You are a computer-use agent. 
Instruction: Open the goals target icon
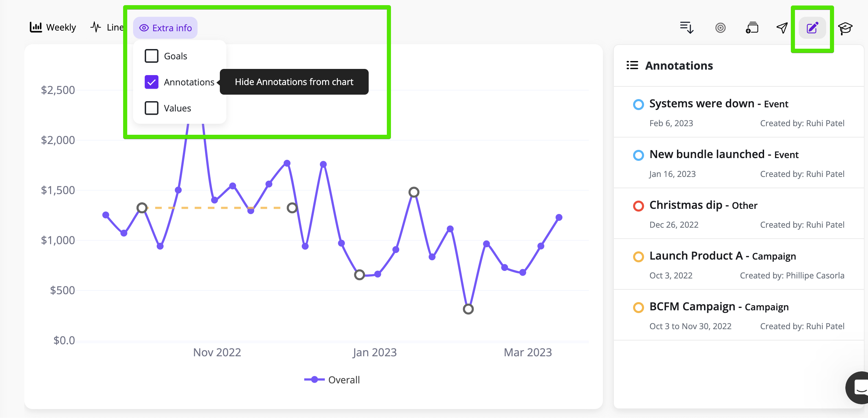(x=720, y=28)
